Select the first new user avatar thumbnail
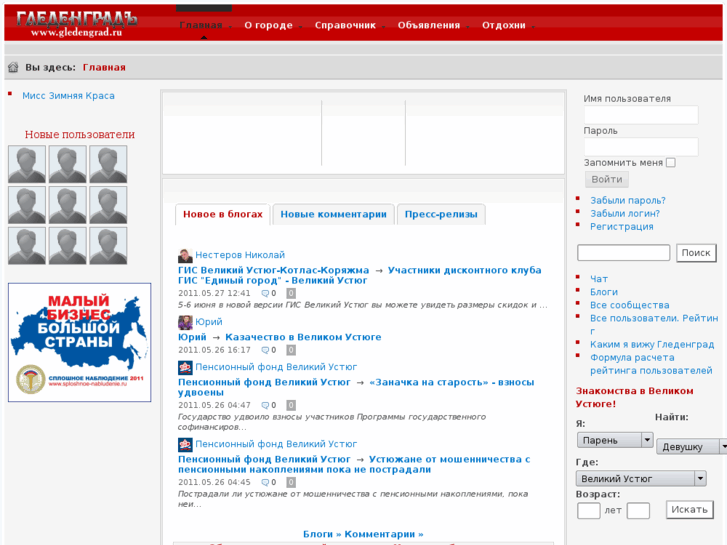The height and width of the screenshot is (545, 727). 27,164
